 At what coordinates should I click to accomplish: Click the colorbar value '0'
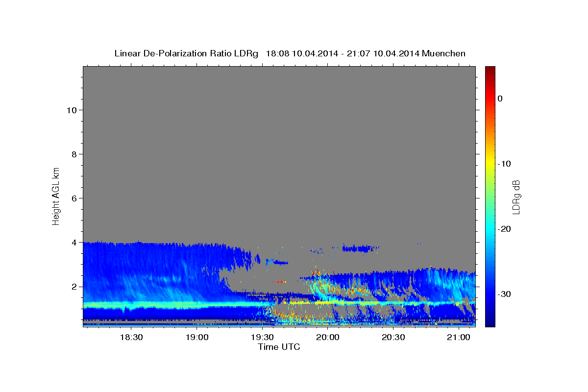tap(500, 98)
